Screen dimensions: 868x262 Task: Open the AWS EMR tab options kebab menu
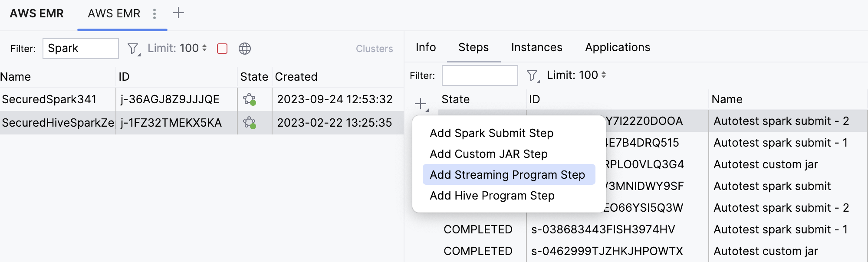tap(155, 14)
